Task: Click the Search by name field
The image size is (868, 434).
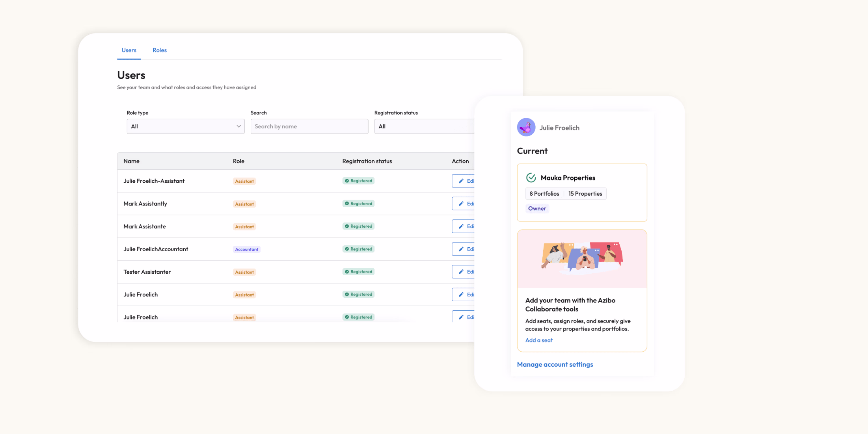Action: 309,126
